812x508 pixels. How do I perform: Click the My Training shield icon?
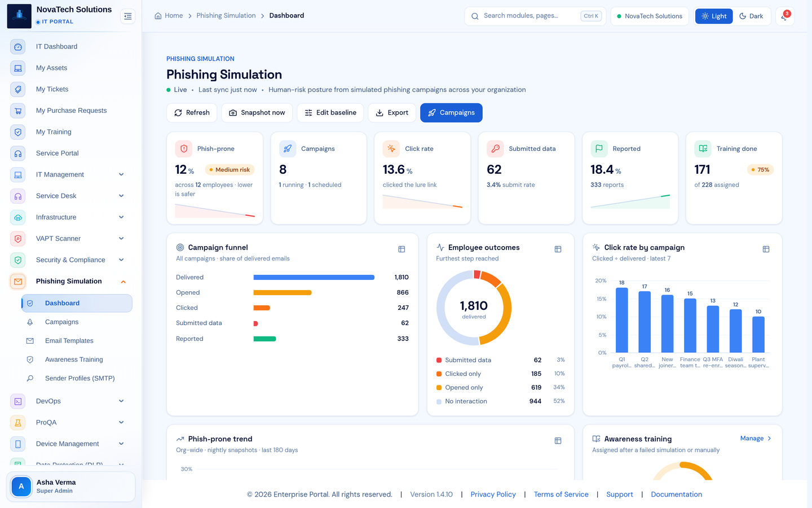(x=18, y=132)
